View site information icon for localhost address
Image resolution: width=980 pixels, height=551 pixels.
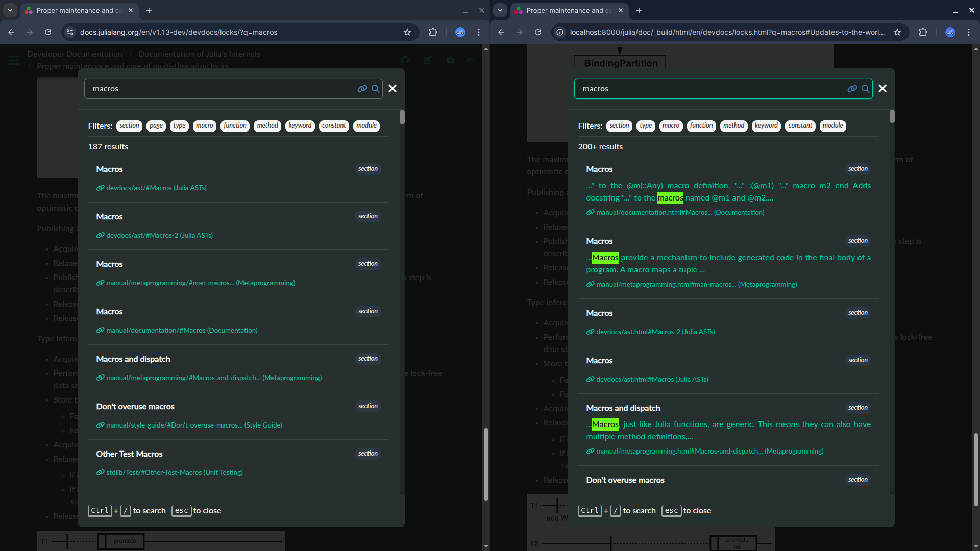point(560,32)
